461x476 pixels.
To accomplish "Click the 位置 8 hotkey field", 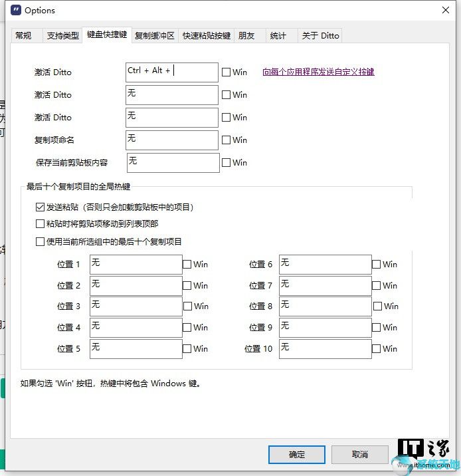I will coord(325,306).
